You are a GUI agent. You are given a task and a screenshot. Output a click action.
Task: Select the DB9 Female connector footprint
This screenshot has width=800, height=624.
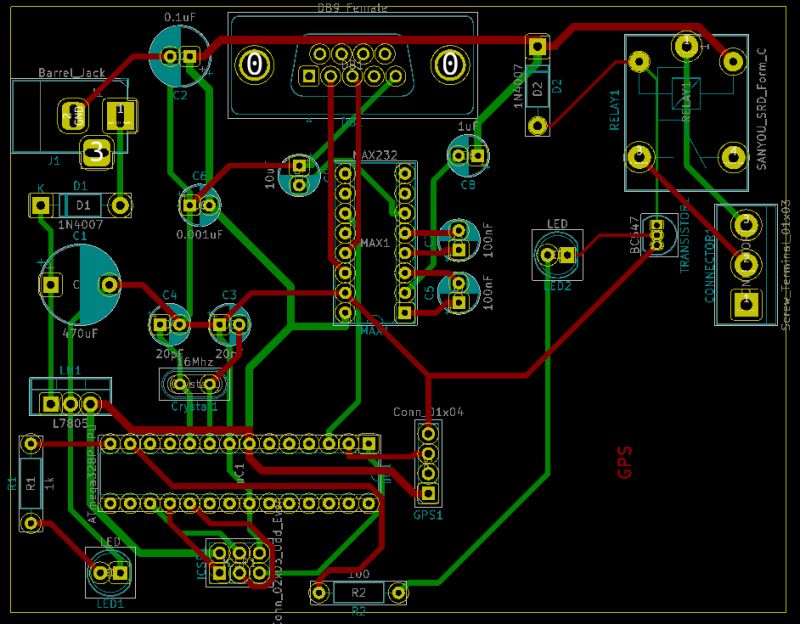point(350,65)
